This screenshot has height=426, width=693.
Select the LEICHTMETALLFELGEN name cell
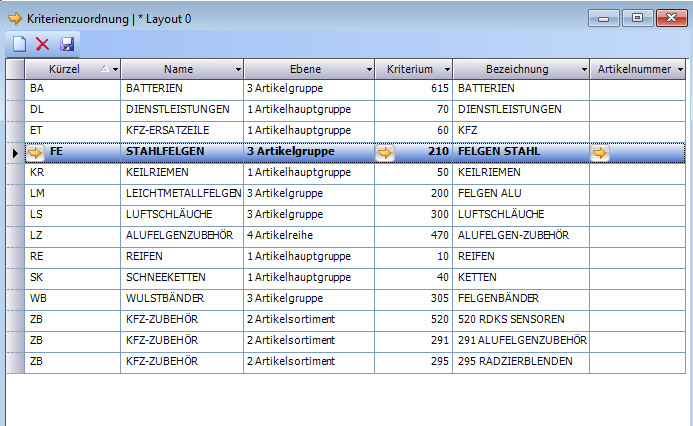point(182,193)
